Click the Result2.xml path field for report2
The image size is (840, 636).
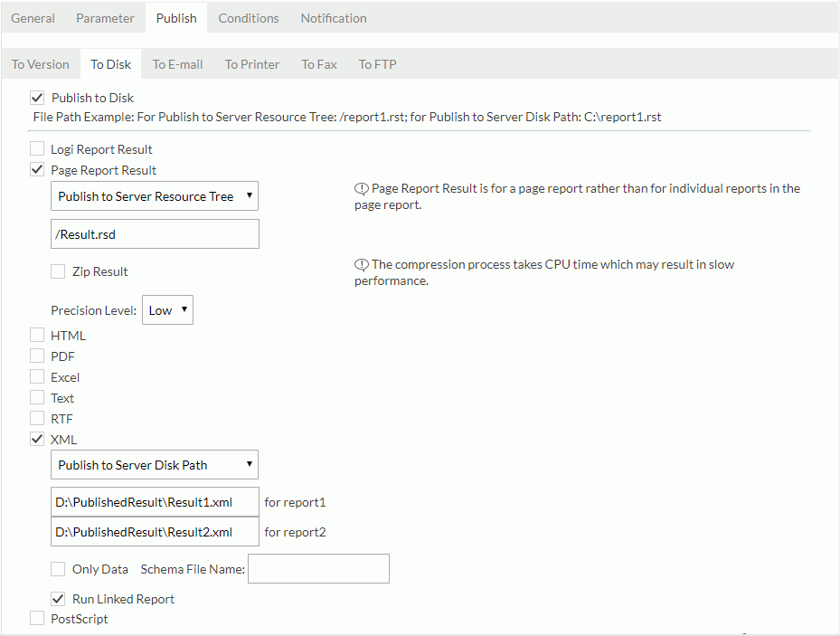pyautogui.click(x=155, y=532)
